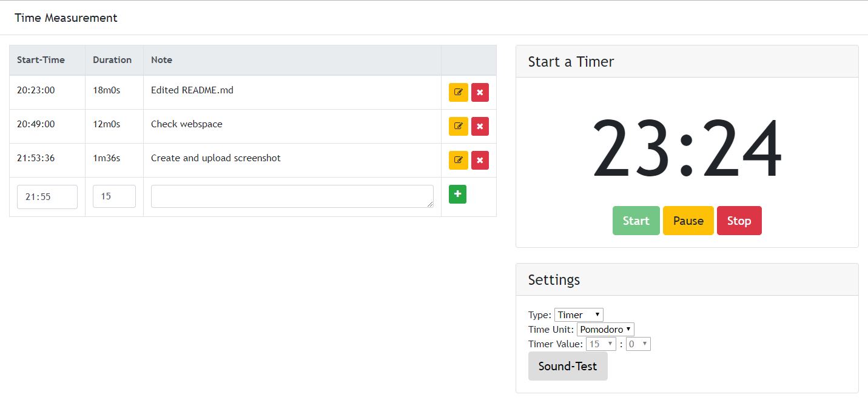Edit the "Edited README.md" entry
Viewport: 868px width, 403px height.
point(458,92)
